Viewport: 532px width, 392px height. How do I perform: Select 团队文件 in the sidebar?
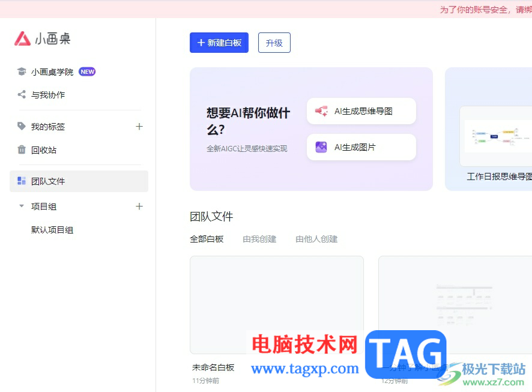coord(79,181)
